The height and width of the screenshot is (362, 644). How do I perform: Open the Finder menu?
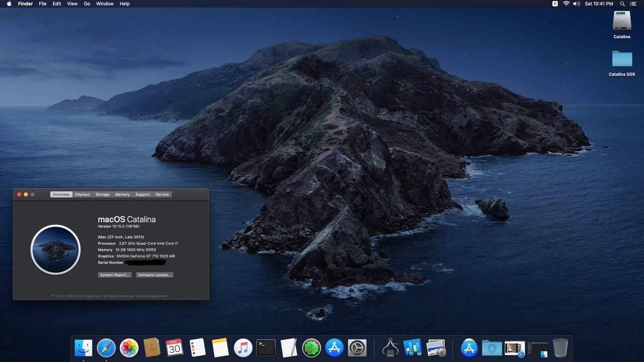25,4
